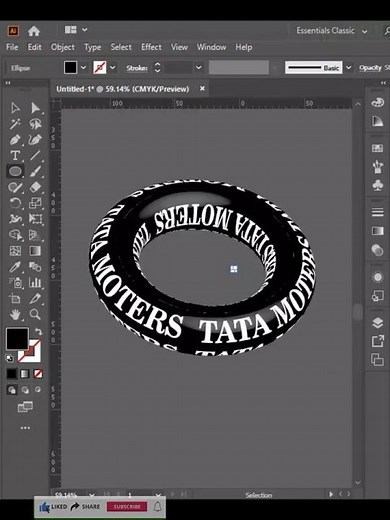Open the Edit menu

[x=35, y=47]
